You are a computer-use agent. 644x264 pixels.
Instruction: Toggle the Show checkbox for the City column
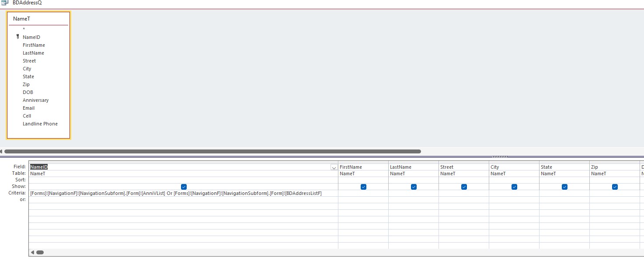tap(514, 187)
